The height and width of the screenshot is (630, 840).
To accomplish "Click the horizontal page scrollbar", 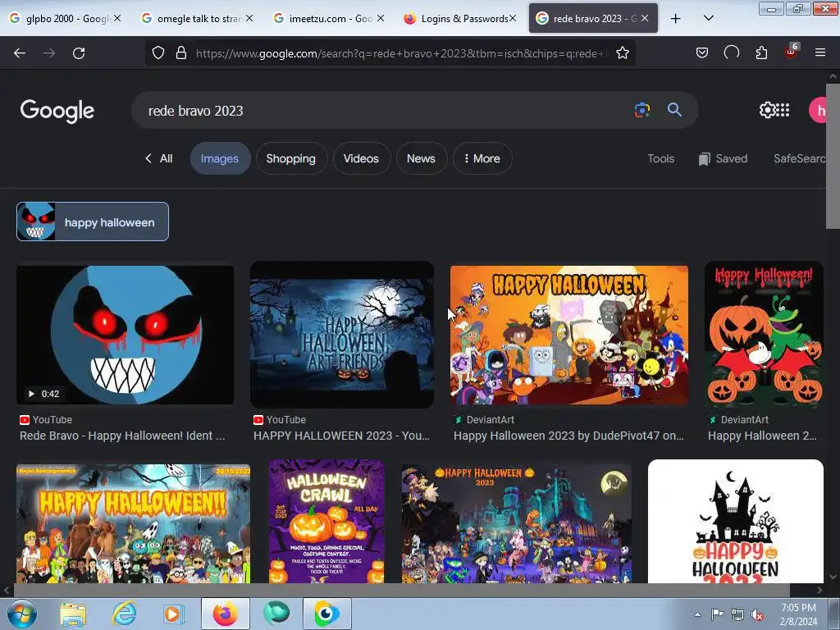I will coord(400,590).
